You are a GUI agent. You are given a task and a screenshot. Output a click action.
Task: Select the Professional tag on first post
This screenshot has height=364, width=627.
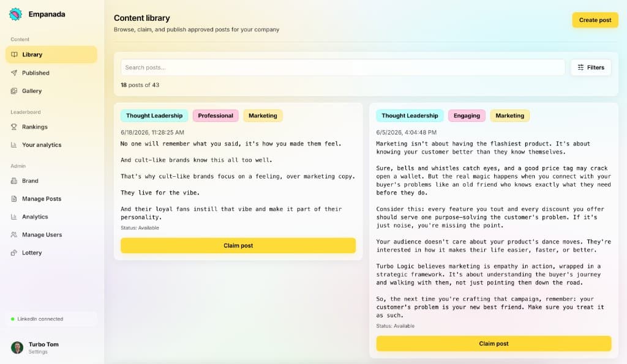[216, 116]
